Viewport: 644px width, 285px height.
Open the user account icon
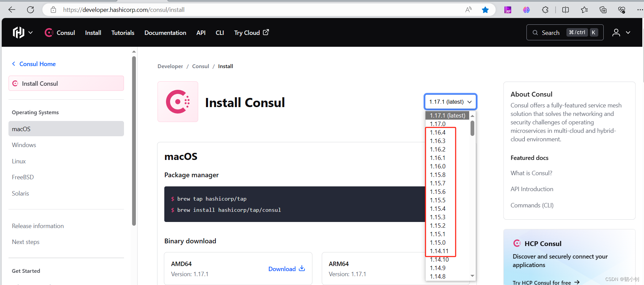coord(616,33)
